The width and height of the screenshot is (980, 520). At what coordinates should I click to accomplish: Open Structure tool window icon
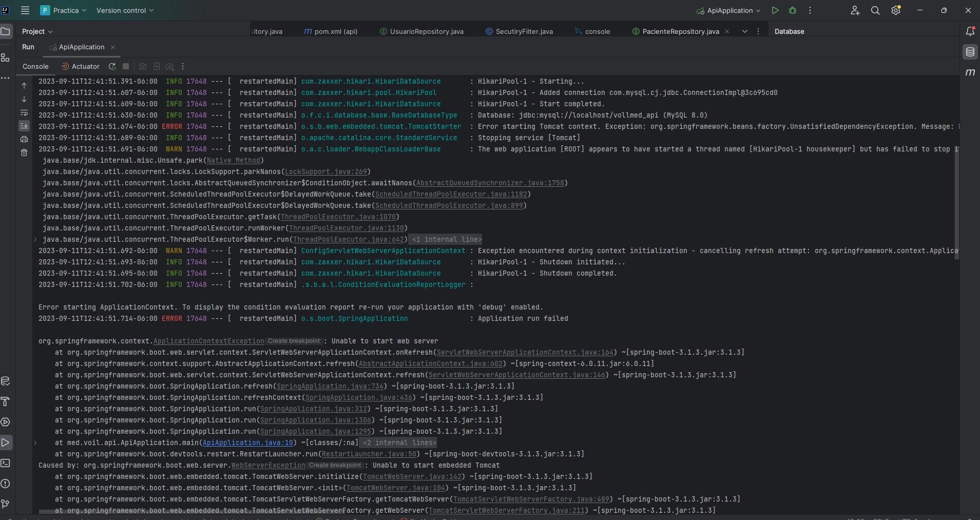5,57
